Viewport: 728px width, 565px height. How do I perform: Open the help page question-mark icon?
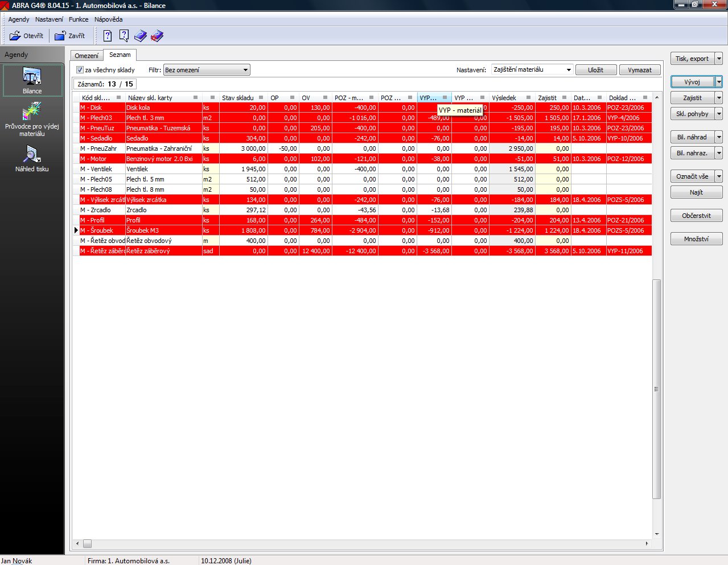[x=108, y=36]
